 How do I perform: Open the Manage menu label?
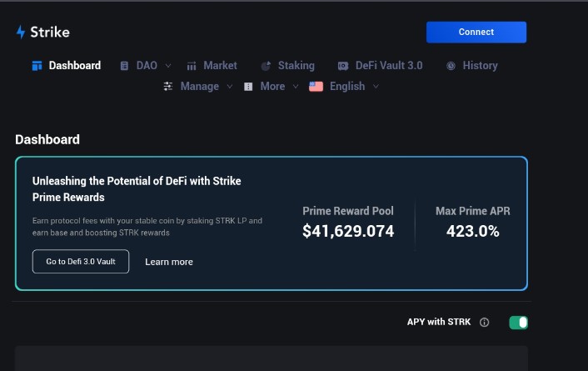(200, 87)
